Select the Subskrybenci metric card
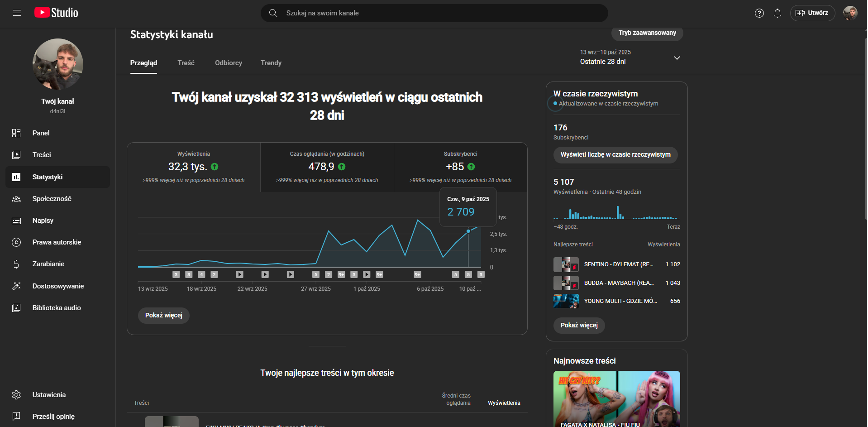This screenshot has height=427, width=868. pyautogui.click(x=460, y=167)
